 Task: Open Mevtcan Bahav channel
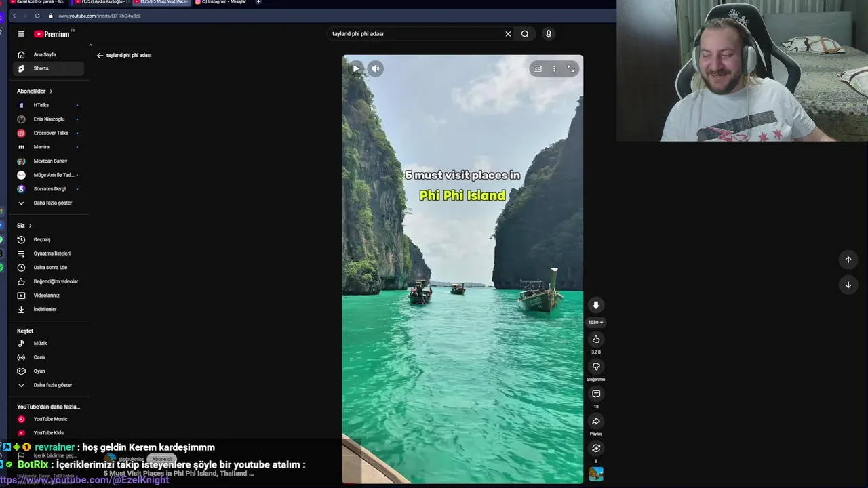(49, 161)
